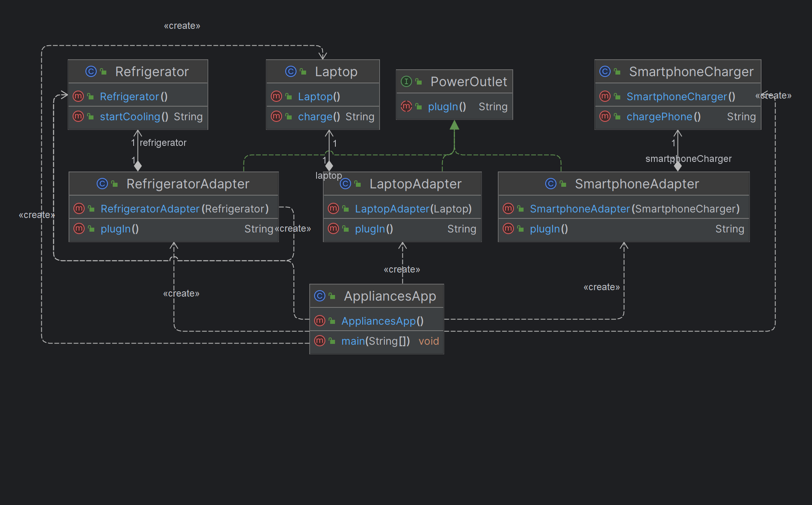The width and height of the screenshot is (812, 505).
Task: Select the method icon beside main in AppliancesApp
Action: 320,341
